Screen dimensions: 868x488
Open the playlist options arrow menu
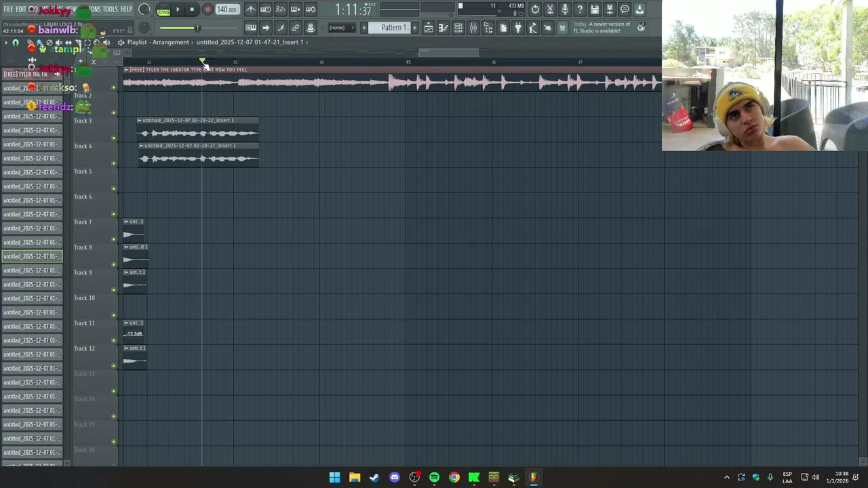click(6, 43)
